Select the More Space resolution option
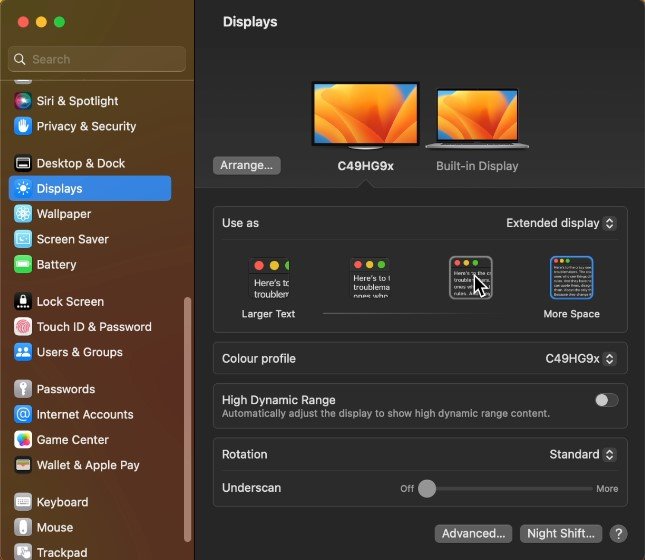 [x=571, y=279]
